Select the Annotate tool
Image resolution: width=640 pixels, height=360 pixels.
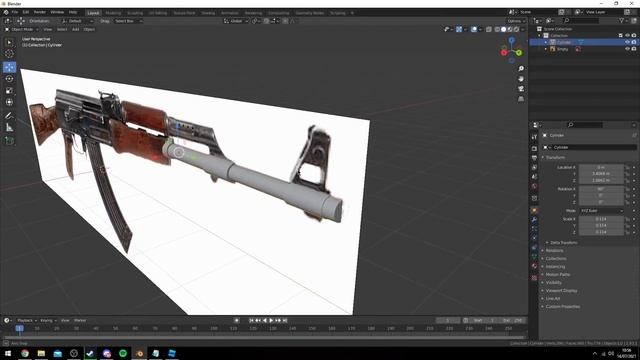pos(9,116)
